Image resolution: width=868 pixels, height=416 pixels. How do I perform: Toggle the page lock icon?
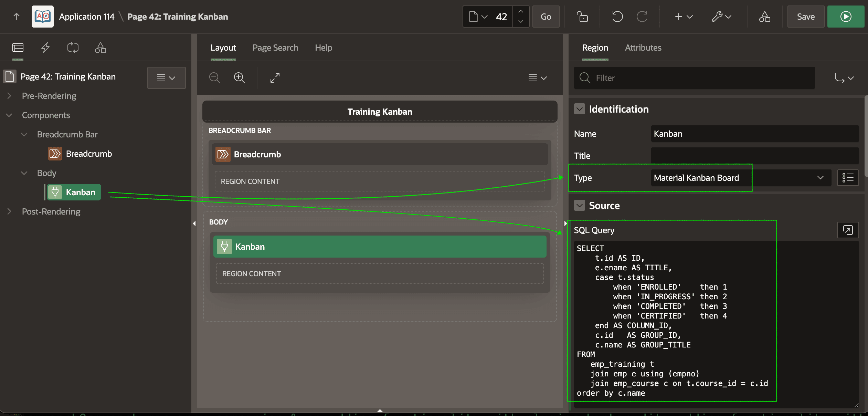582,17
